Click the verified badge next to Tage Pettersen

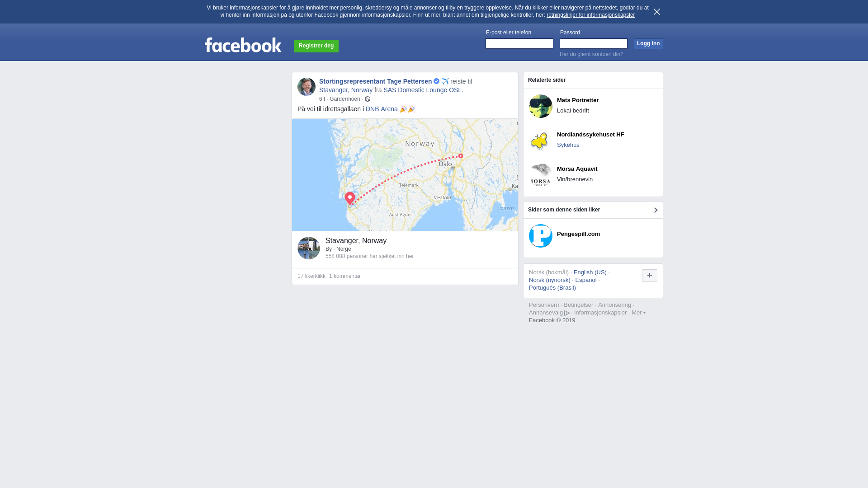click(x=436, y=81)
